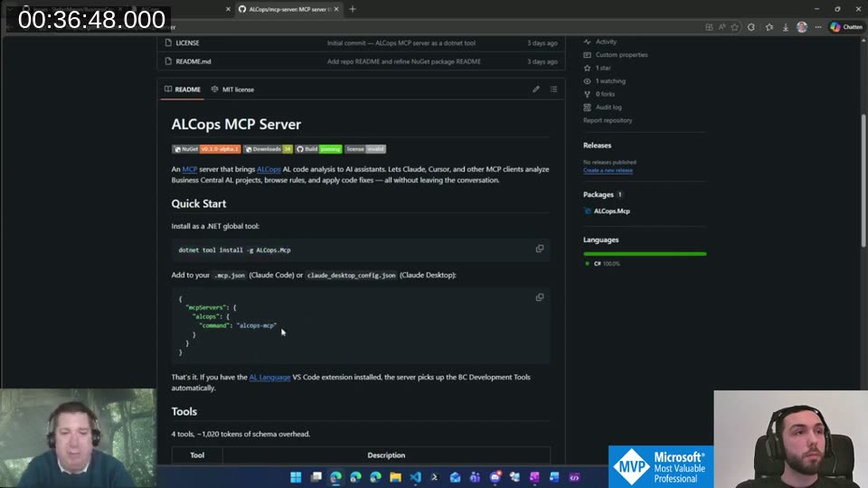Open the browser extensions icon
The image size is (868, 488).
[x=751, y=27]
